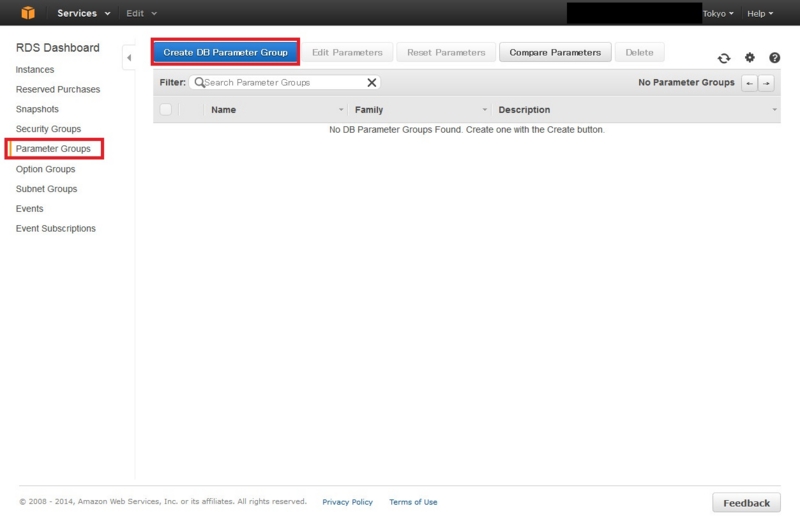Refresh the parameter groups list
The height and width of the screenshot is (518, 800).
[x=723, y=58]
